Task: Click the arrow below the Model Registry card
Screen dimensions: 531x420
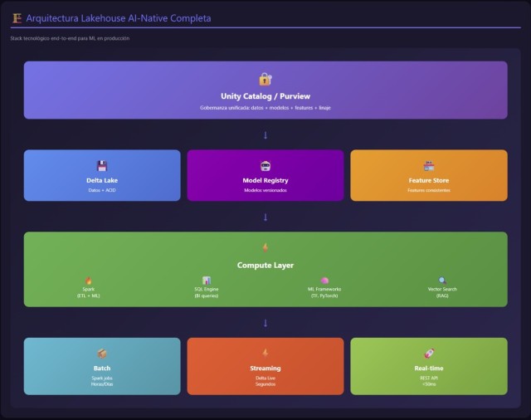Action: (265, 217)
